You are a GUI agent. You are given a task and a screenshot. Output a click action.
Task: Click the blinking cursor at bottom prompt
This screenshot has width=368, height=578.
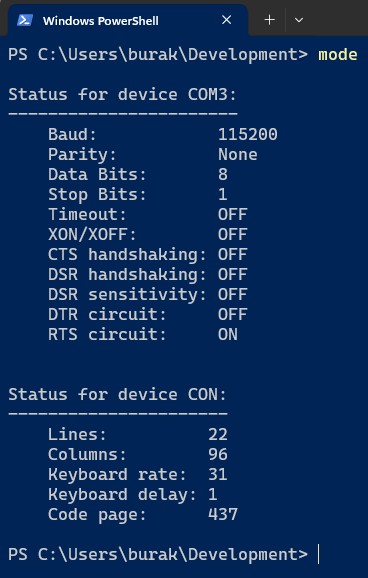click(319, 555)
